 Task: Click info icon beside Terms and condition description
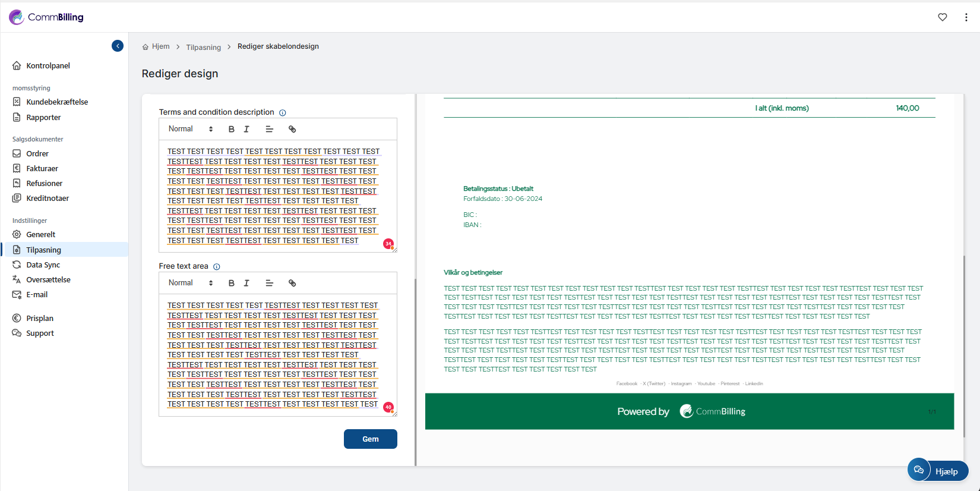(283, 113)
